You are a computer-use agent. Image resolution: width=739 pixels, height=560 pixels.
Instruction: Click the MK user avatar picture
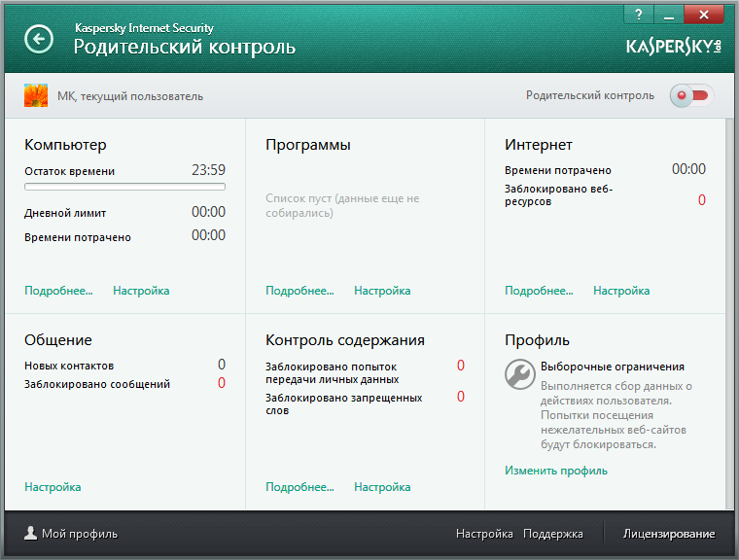36,95
